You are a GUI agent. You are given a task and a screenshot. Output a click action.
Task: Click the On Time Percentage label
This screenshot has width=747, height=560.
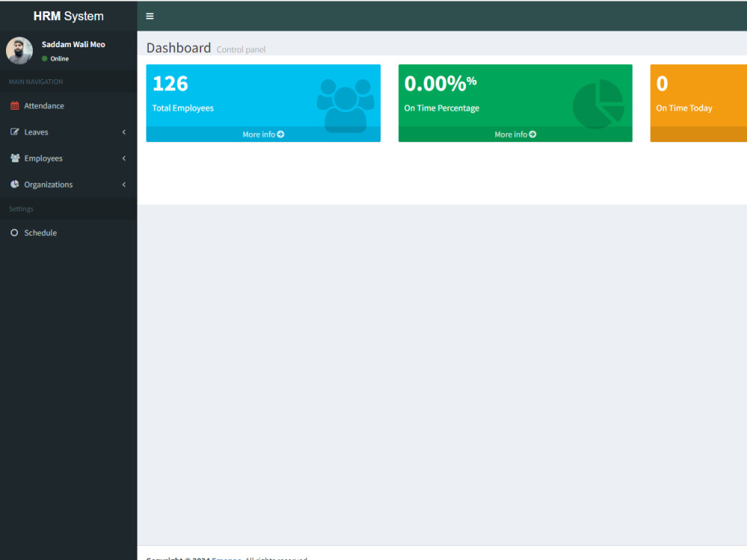click(441, 108)
